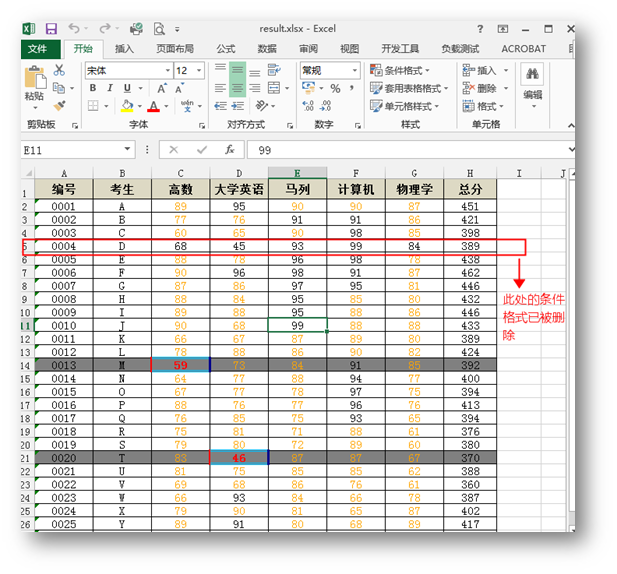Click the Cut scissors icon
Image resolution: width=617 pixels, height=574 pixels.
[59, 70]
